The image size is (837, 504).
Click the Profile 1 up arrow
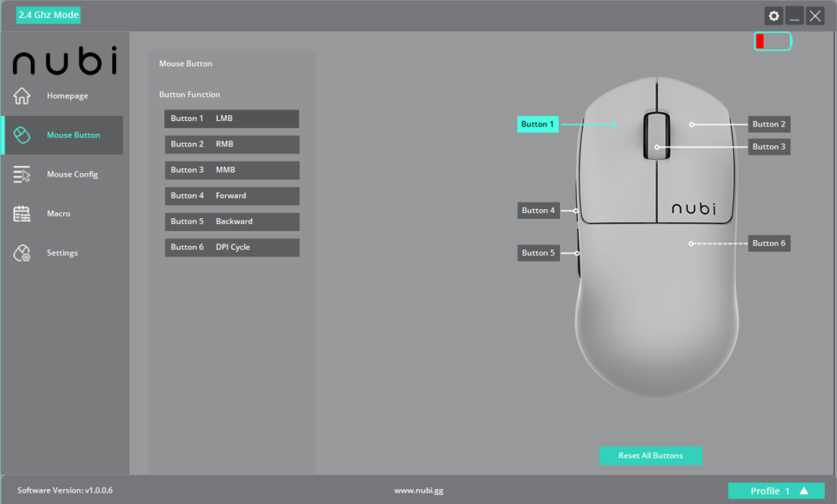[x=804, y=491]
